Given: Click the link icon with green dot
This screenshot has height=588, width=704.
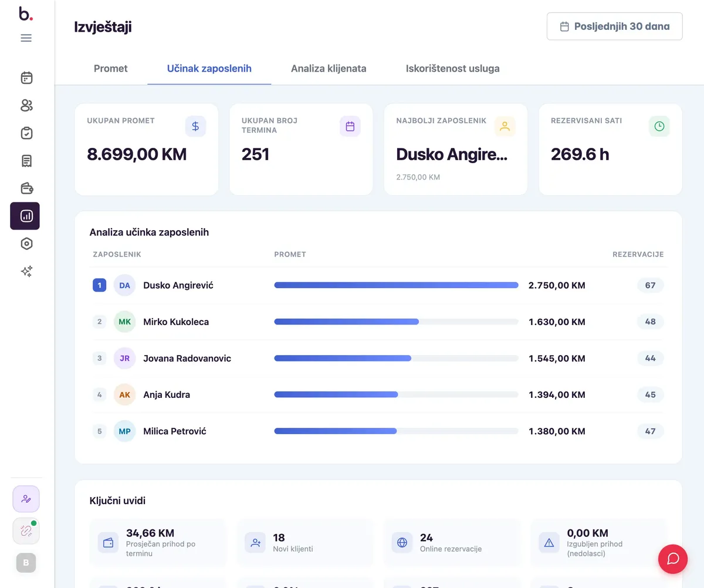Looking at the screenshot, I should 26,531.
